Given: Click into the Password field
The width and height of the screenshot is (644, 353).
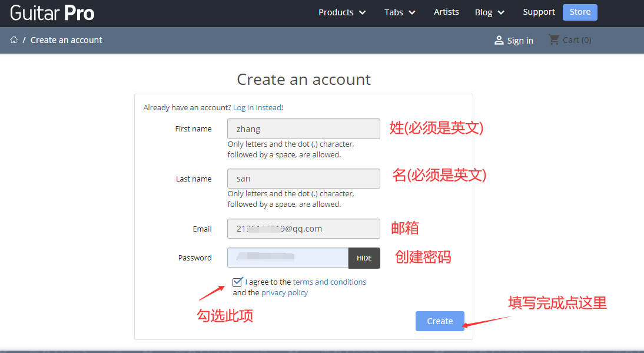Looking at the screenshot, I should [288, 258].
